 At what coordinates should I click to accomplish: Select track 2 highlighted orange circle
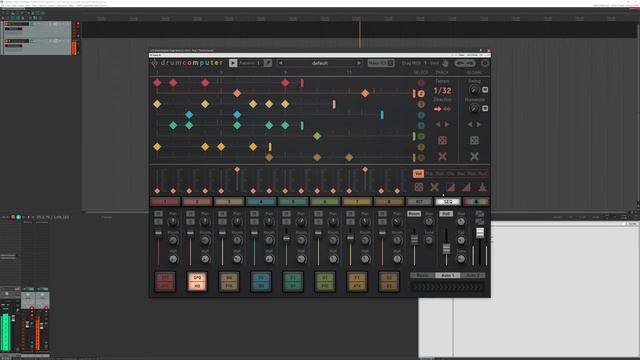coord(421,93)
